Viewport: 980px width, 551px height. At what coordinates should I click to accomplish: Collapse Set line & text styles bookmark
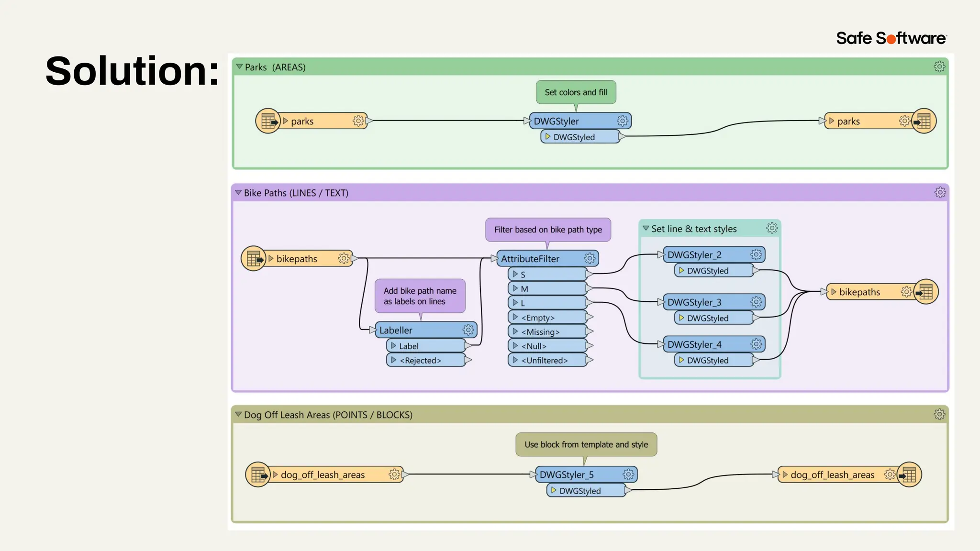pos(646,229)
